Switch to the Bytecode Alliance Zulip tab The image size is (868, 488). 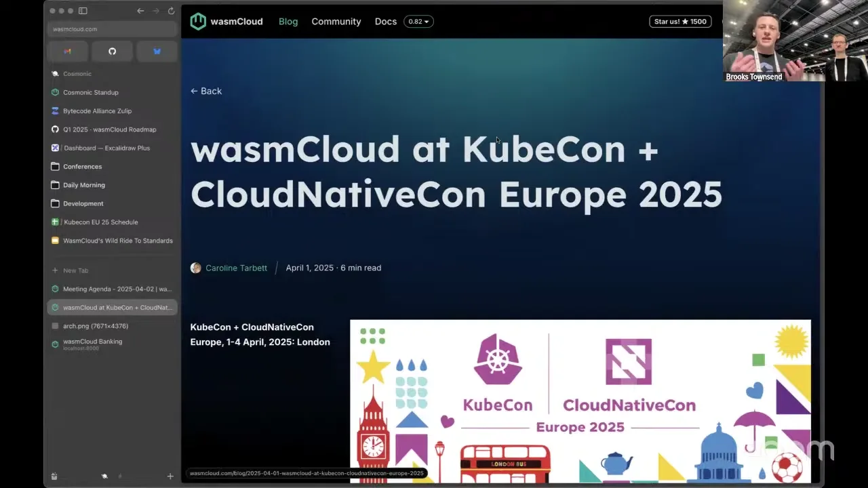coord(113,110)
